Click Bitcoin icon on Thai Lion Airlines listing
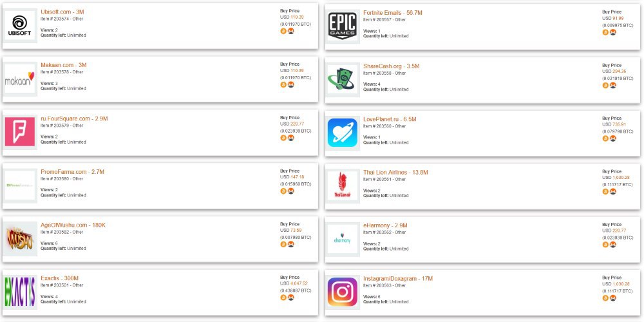This screenshot has width=644, height=322. point(605,191)
